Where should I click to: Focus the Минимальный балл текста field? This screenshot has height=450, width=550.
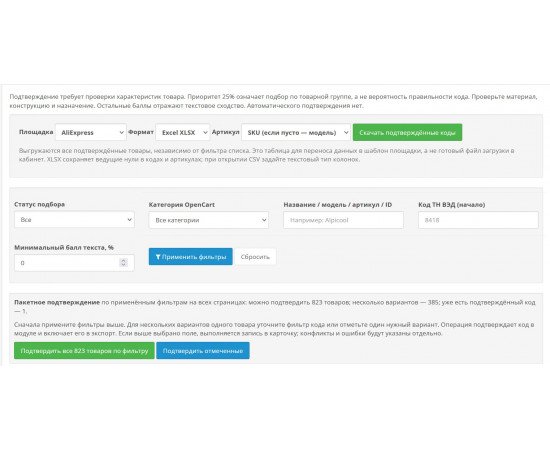click(x=74, y=263)
